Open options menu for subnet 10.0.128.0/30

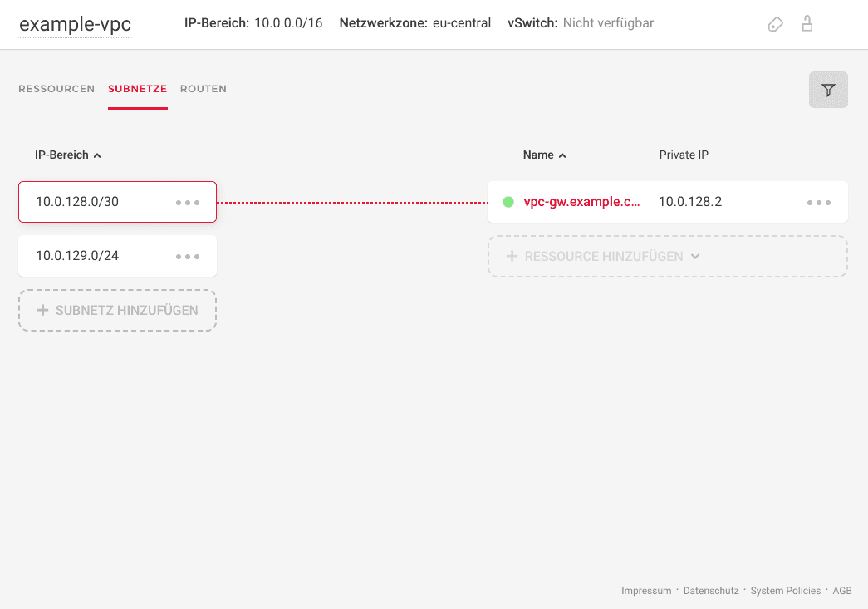[188, 203]
